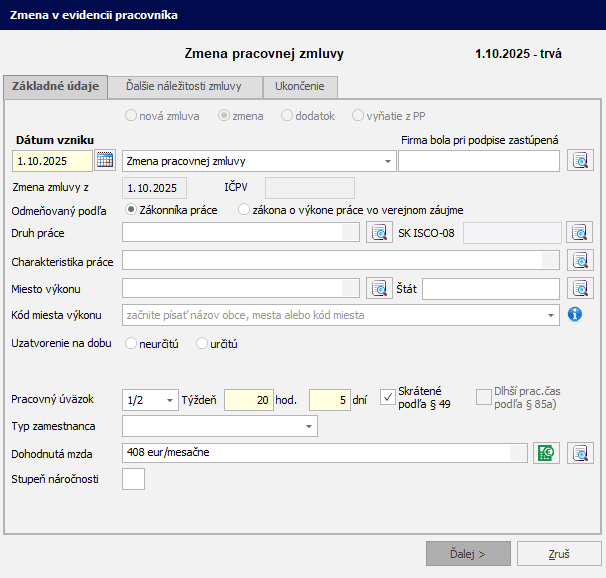Open the Ukončenie tab
The height and width of the screenshot is (578, 606).
(300, 87)
